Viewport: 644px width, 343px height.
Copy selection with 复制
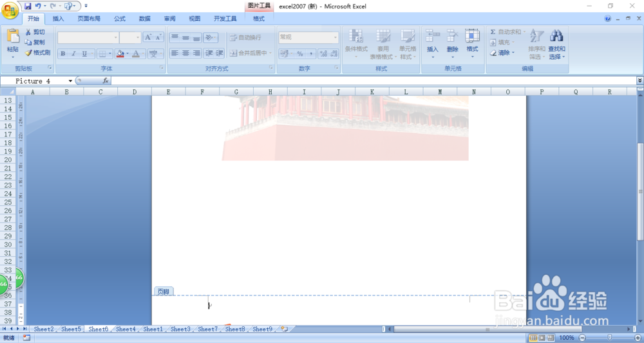point(35,42)
